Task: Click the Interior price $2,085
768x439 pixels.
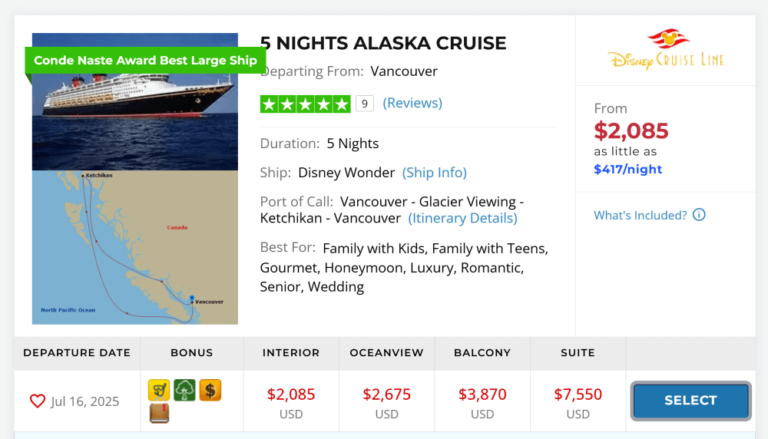Action: point(291,394)
